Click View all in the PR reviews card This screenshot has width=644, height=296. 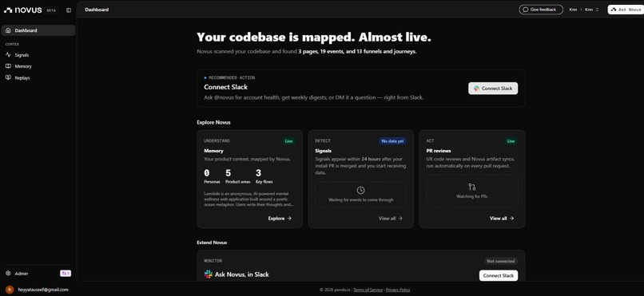click(502, 219)
